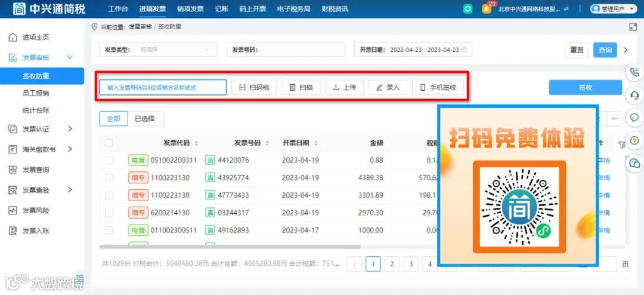Click the 查询 button
This screenshot has height=295, width=644.
point(605,50)
